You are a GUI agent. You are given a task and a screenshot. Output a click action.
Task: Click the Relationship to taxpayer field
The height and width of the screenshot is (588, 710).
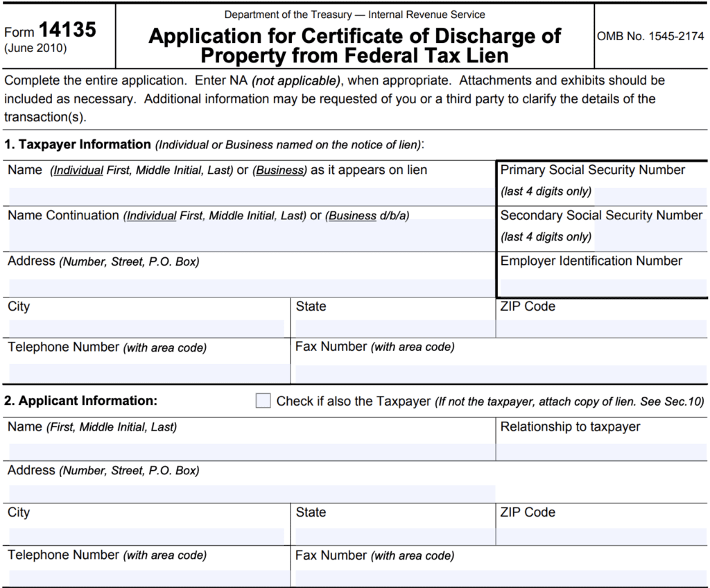602,451
